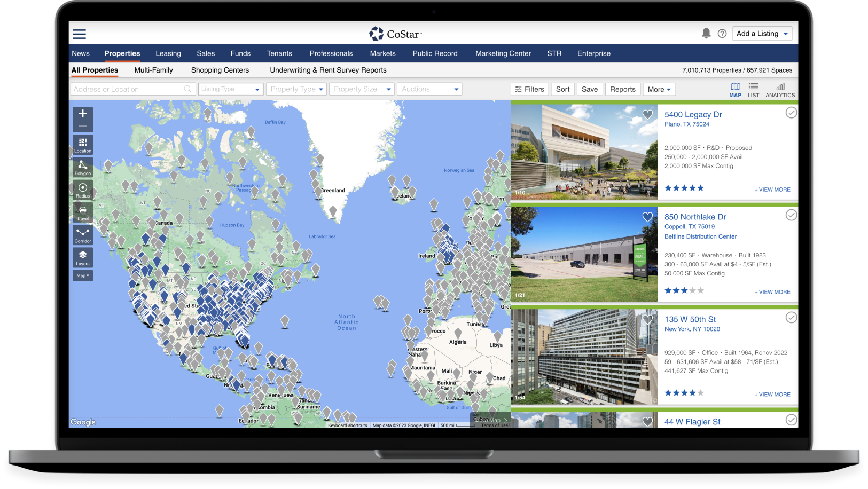
Task: Click the Filters button
Action: pyautogui.click(x=529, y=89)
